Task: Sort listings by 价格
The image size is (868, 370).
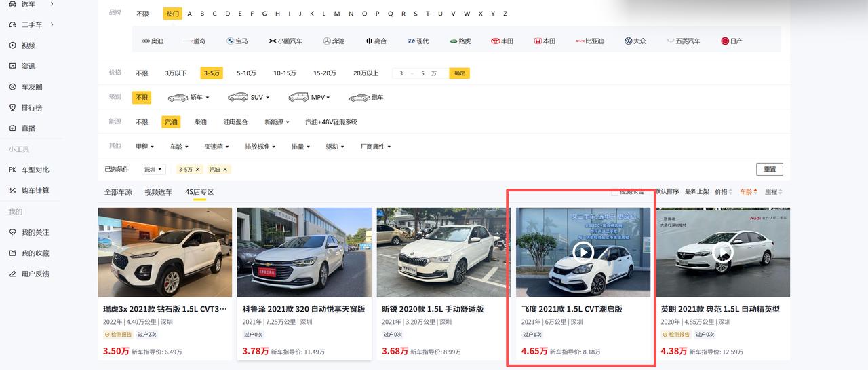Action: (x=724, y=192)
